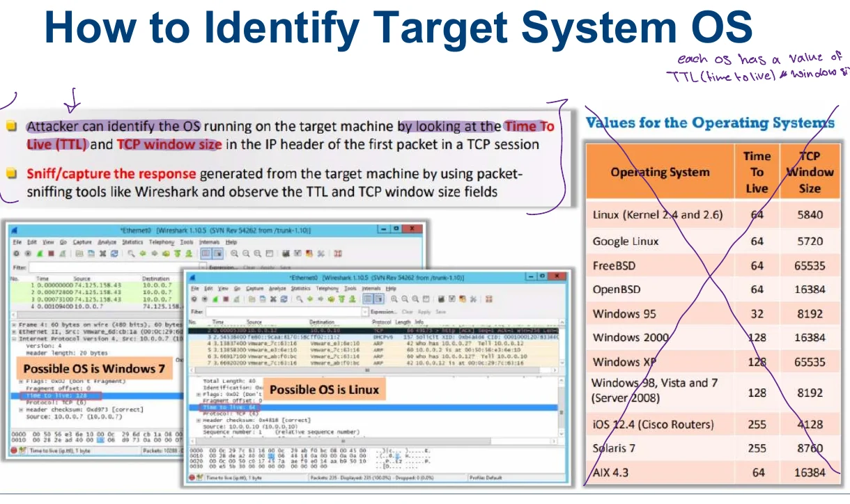The image size is (850, 504).
Task: Stop capture red square in back Wireshark window
Action: pyautogui.click(x=51, y=253)
